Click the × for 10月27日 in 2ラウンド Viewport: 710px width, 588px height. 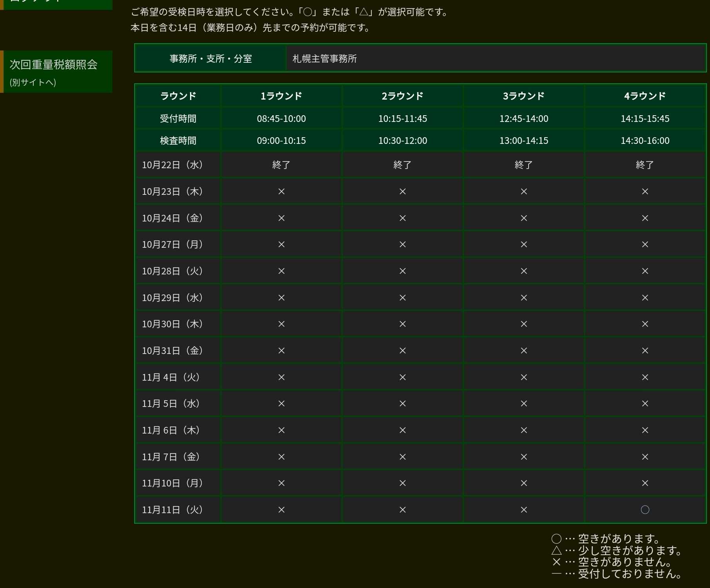[402, 244]
